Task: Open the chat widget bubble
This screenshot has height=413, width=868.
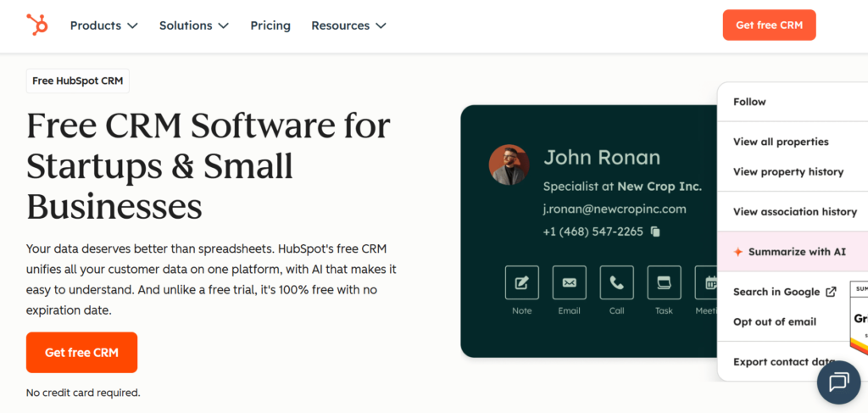Action: point(838,382)
